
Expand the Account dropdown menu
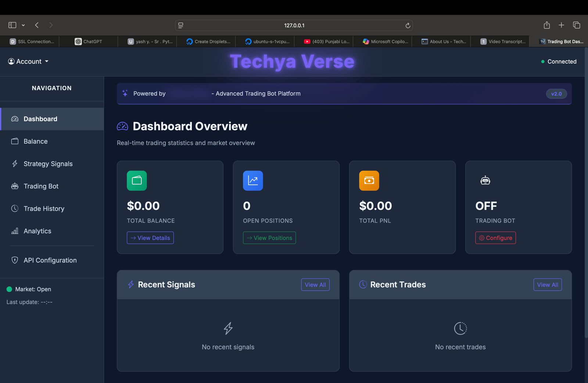29,61
